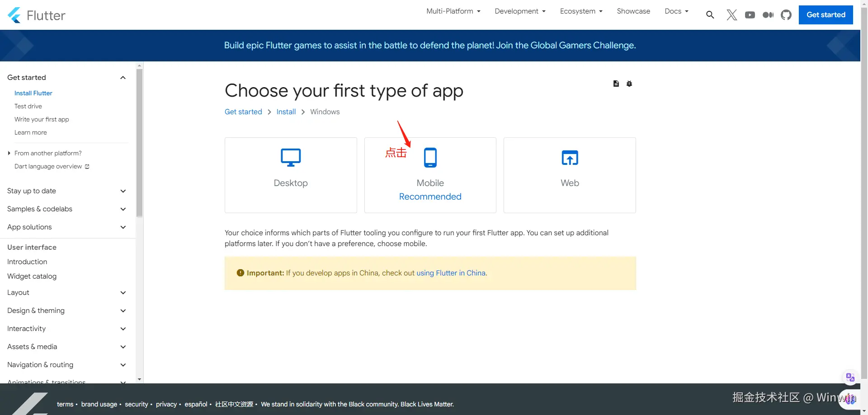Screen dimensions: 868x415
Task: Open Flutter's Medium blog icon
Action: click(x=768, y=15)
